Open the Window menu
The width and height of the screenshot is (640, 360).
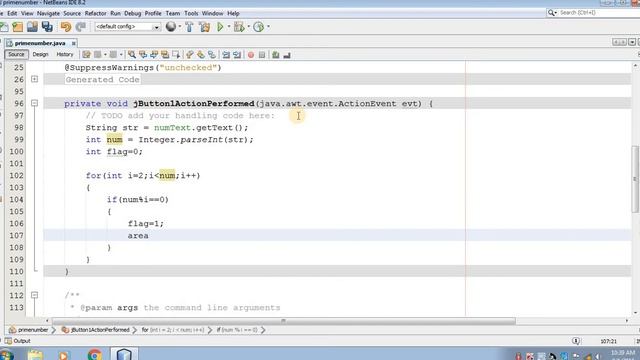click(x=213, y=13)
